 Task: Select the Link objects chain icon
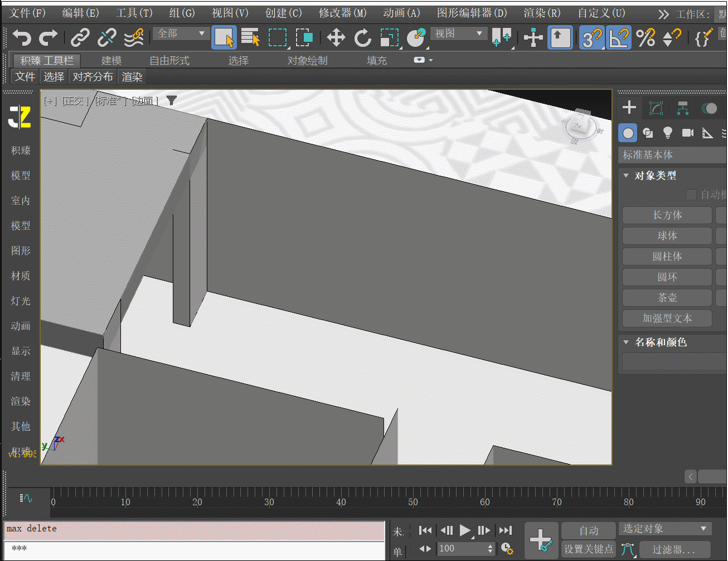pyautogui.click(x=80, y=38)
